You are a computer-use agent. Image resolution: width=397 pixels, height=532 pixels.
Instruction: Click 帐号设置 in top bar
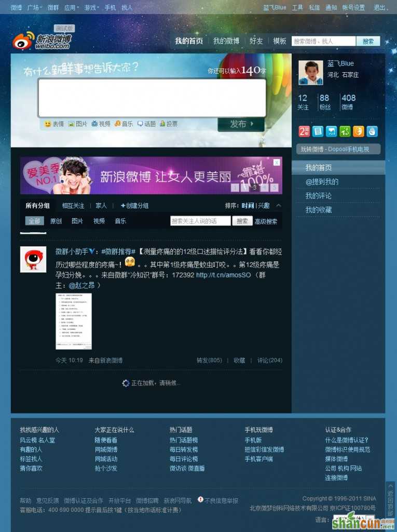click(353, 7)
